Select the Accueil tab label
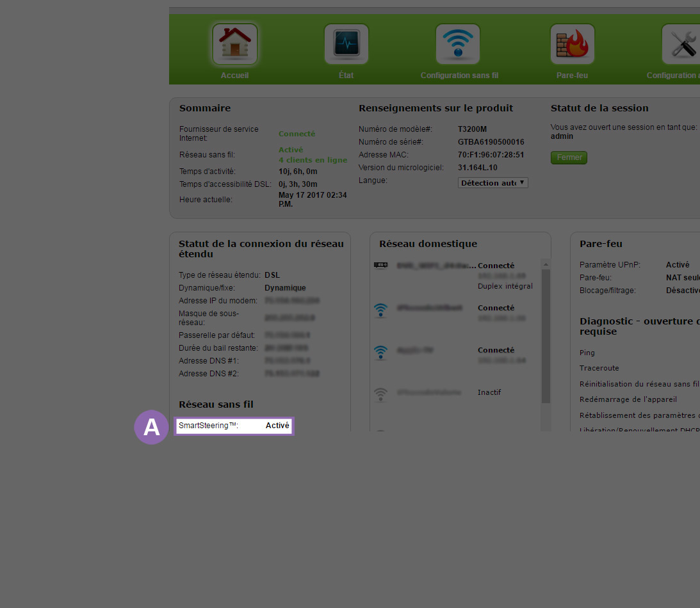Viewport: 700px width, 608px height. point(235,76)
